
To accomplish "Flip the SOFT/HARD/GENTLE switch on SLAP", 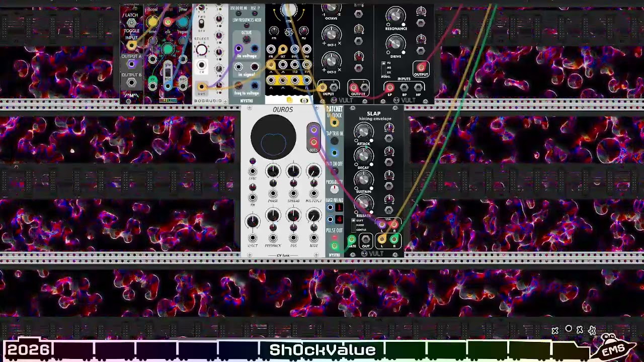I will 354,225.
